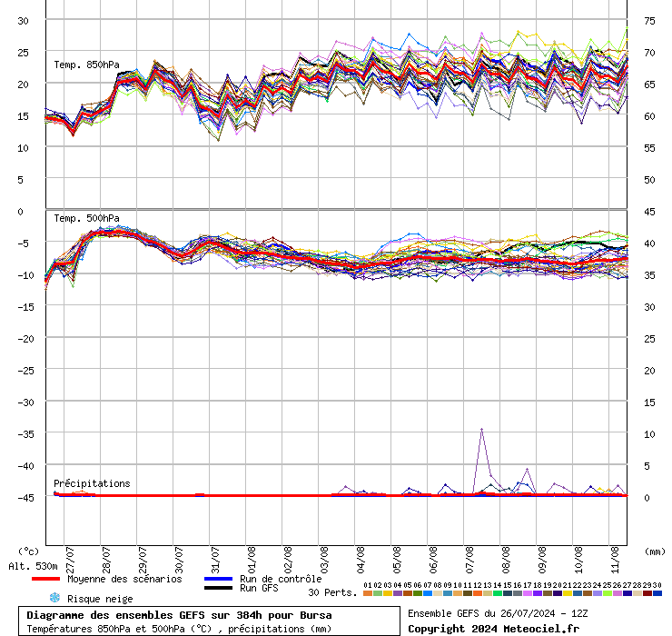Viewport: 672px width, 636px height.
Task: Select the lime perturbation 25 swatch
Action: (x=608, y=593)
